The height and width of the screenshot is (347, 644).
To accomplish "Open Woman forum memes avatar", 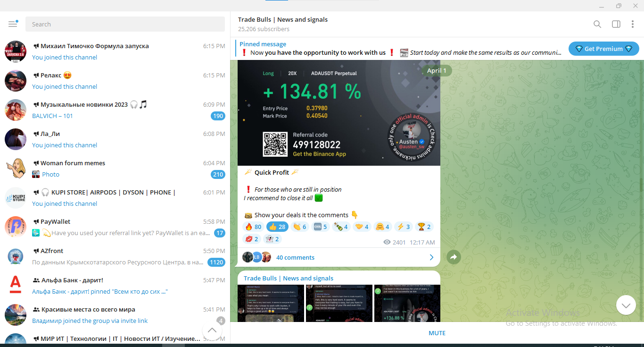I will click(16, 169).
